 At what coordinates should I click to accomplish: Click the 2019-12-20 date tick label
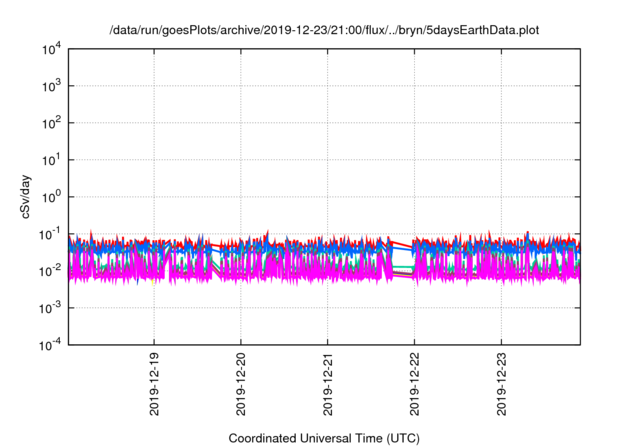pos(241,384)
